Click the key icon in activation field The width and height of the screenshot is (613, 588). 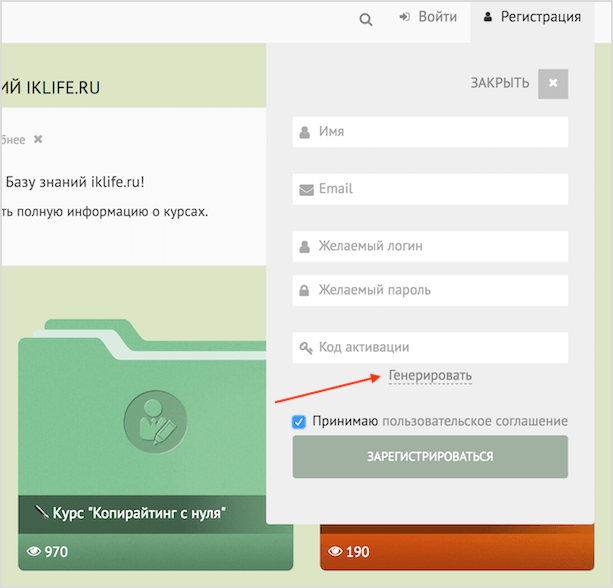point(306,348)
